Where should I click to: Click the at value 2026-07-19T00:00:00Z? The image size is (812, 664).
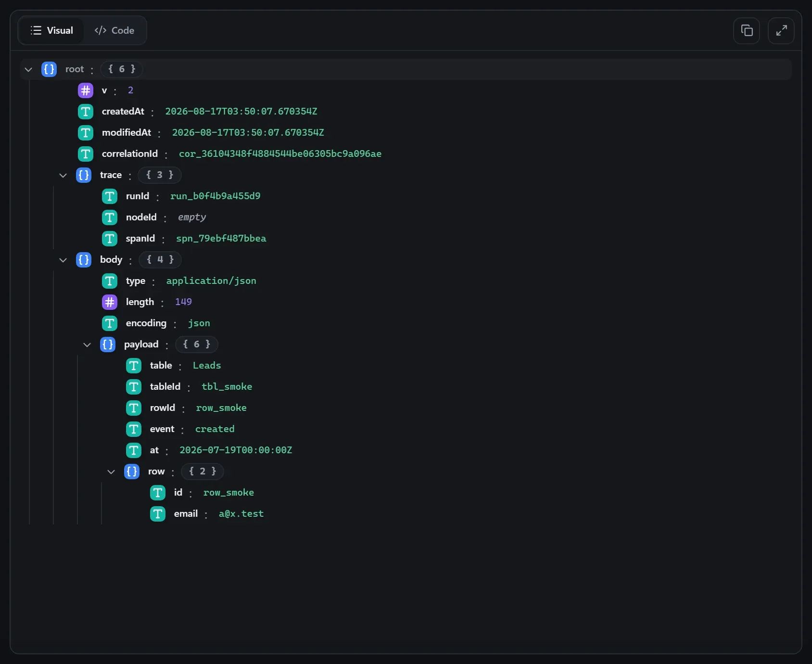(236, 450)
